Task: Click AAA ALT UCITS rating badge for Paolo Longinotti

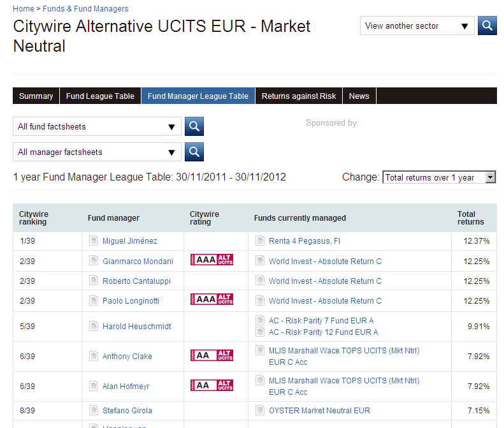Action: point(212,299)
